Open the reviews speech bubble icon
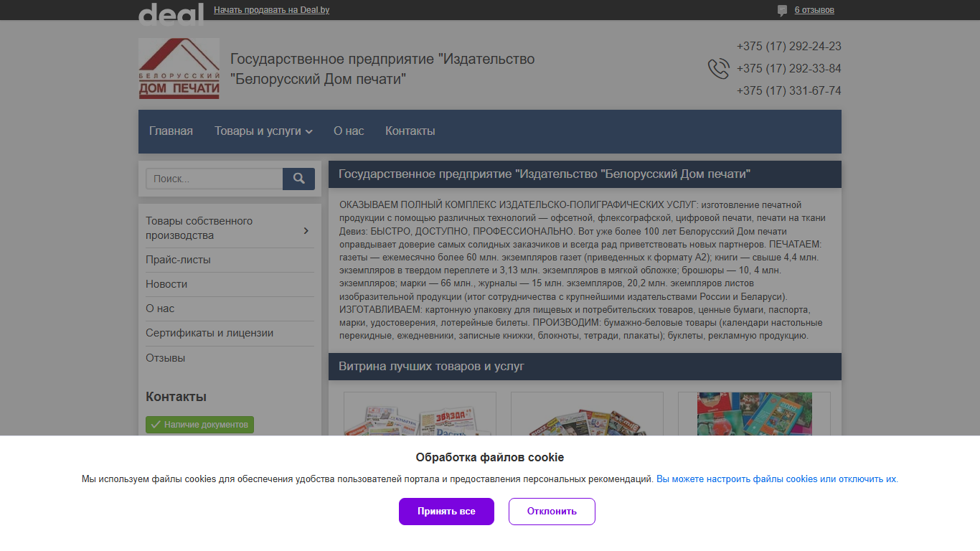 (x=782, y=11)
